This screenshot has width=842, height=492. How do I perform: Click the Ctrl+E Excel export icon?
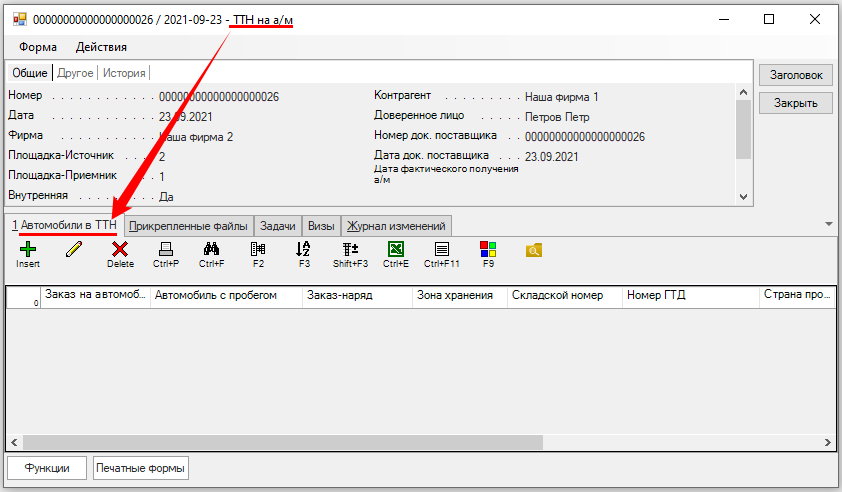coord(395,250)
